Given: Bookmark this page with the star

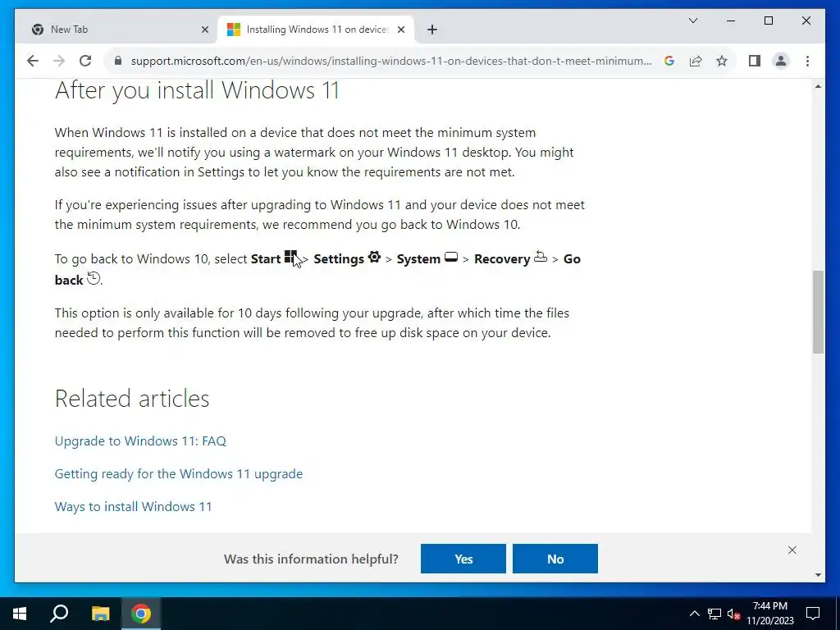Looking at the screenshot, I should point(722,61).
